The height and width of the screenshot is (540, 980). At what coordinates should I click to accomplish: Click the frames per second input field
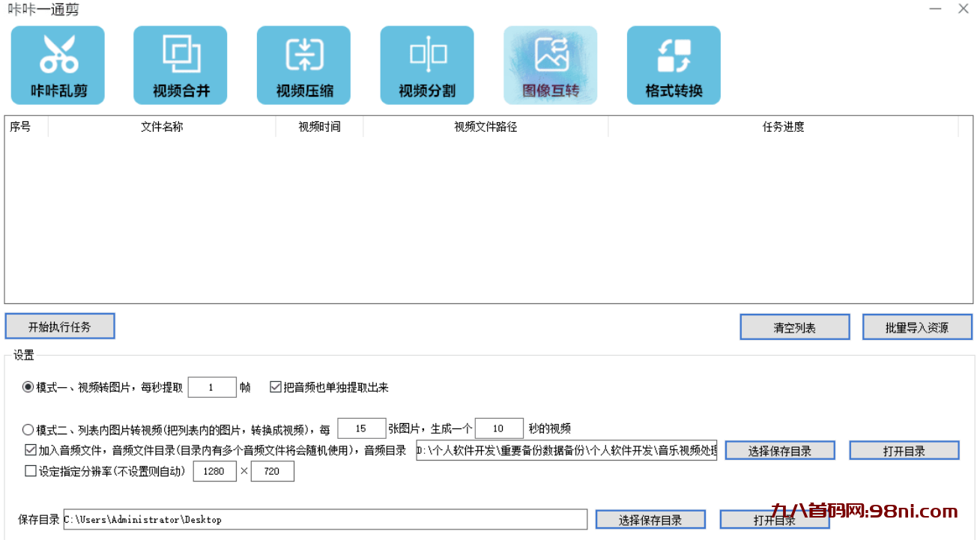pos(212,386)
